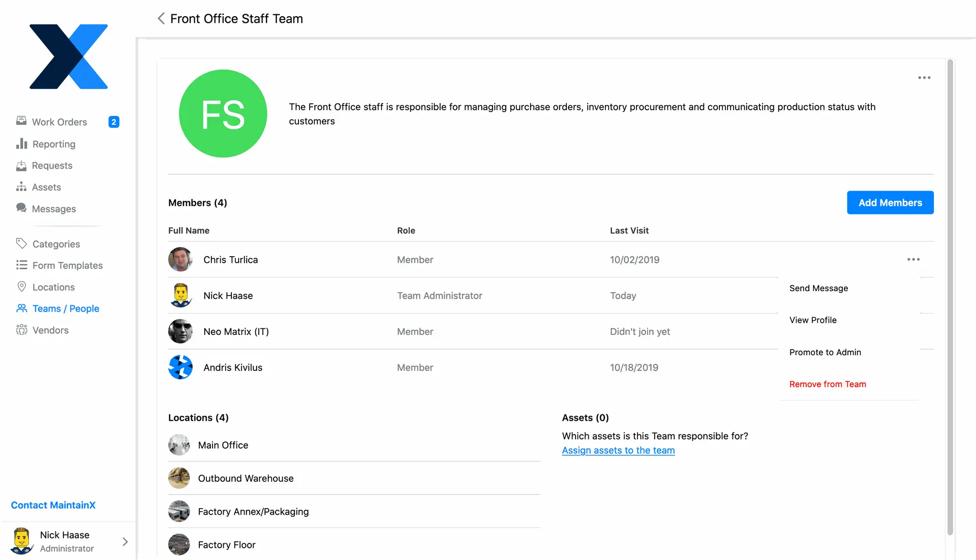Open team options three-dot menu at top
Viewport: 976px width, 560px height.
point(924,78)
